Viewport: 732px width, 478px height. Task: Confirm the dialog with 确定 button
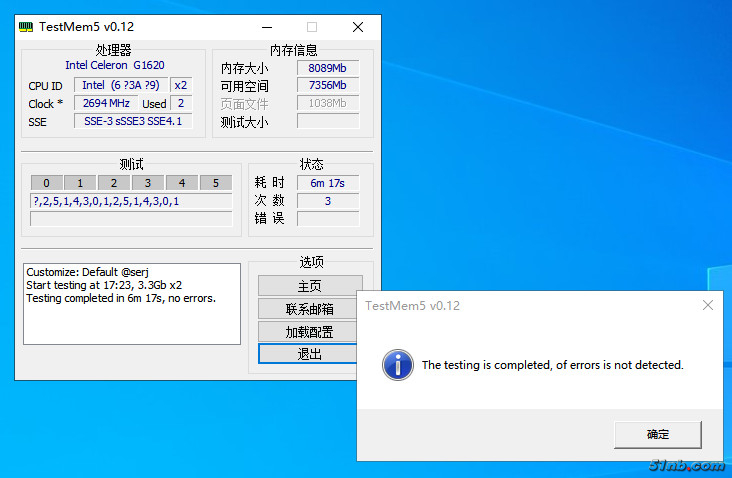tap(657, 435)
